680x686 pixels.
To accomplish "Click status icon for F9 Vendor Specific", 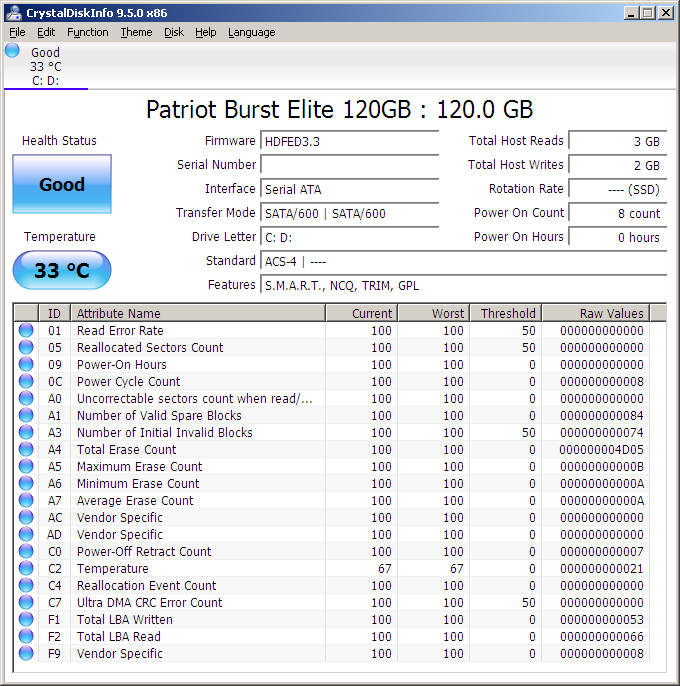I will click(26, 654).
